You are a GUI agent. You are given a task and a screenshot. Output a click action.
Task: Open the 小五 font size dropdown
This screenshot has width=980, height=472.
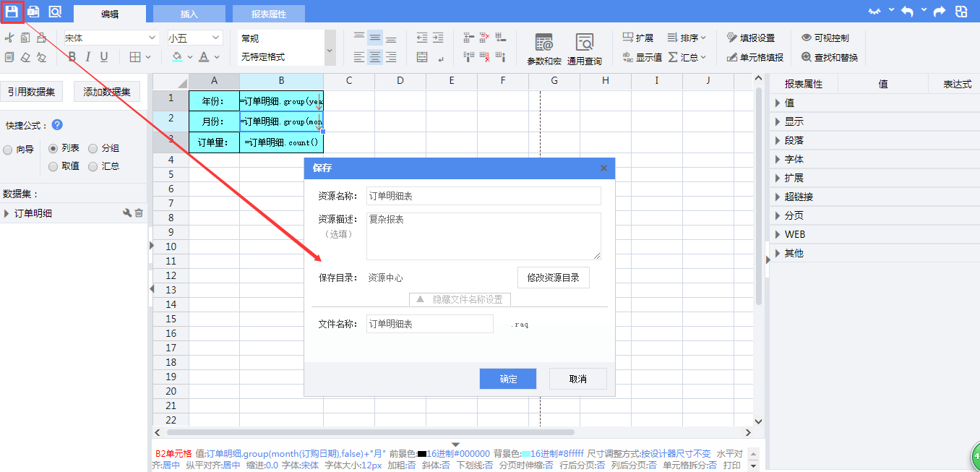(195, 38)
